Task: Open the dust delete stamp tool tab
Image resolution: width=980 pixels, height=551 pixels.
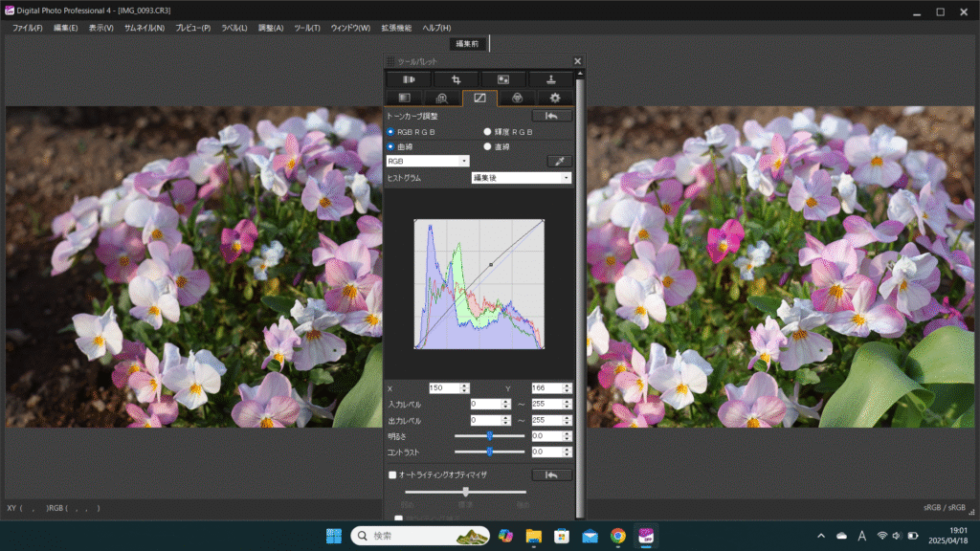Action: [x=550, y=79]
